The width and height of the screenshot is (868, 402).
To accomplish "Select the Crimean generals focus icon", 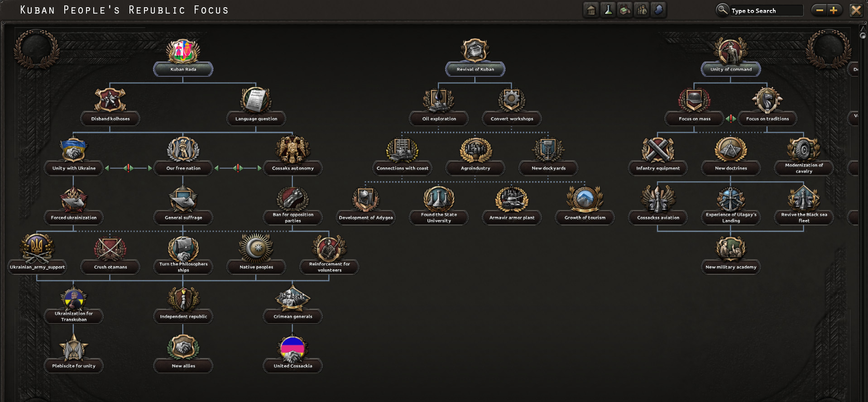I will [x=293, y=298].
